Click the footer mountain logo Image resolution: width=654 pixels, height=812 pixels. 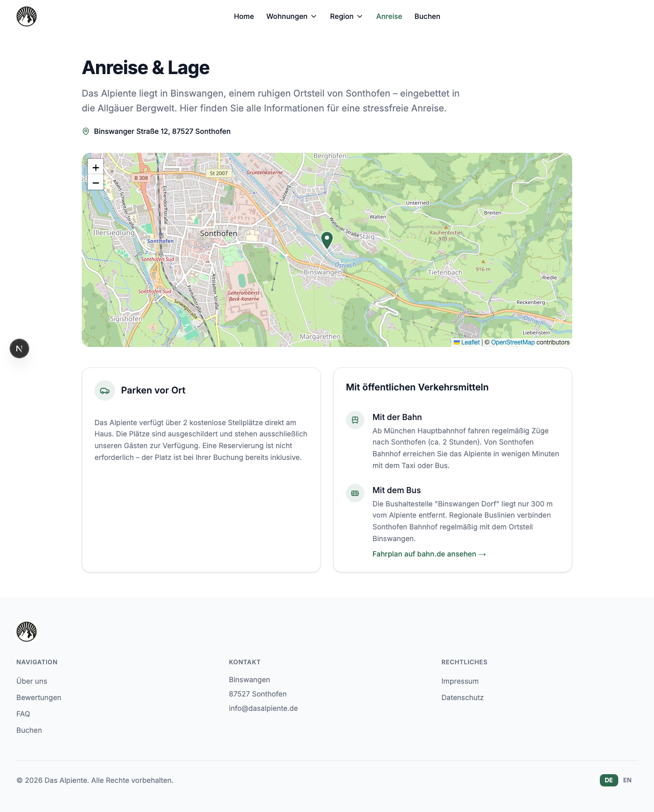coord(27,632)
